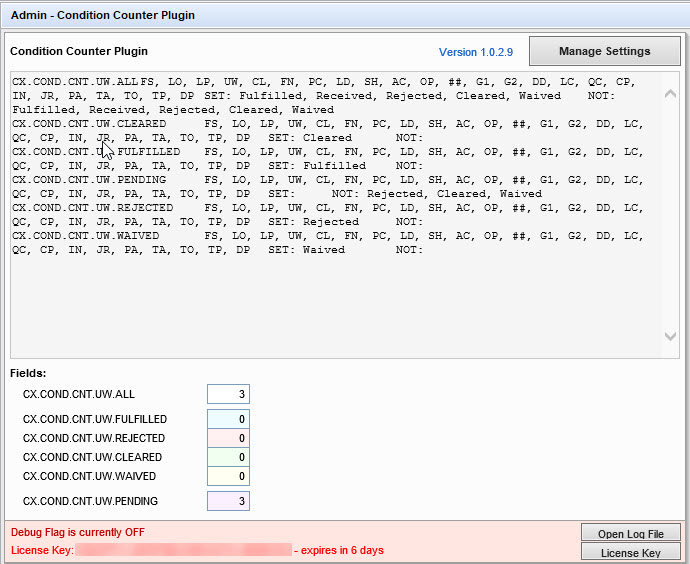Open the Version 1.0.2.9 link
Image resolution: width=690 pixels, height=564 pixels.
(x=477, y=52)
